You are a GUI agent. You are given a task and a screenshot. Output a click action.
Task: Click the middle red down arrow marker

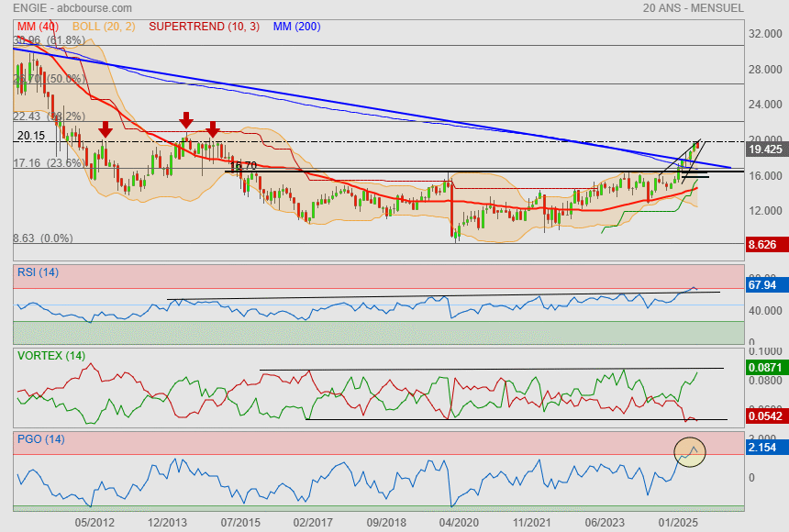(x=186, y=120)
